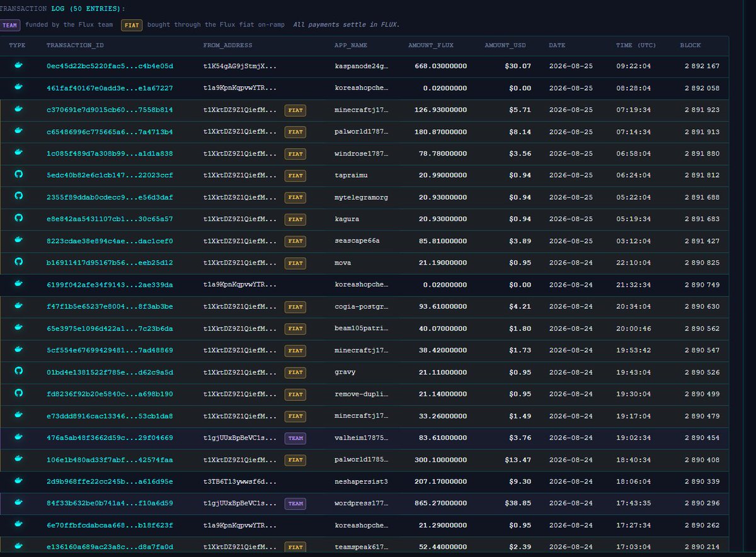Viewport: 756px width, 557px height.
Task: Open transaction 2d9b968ffe22cc245b...a616d95e
Action: click(x=110, y=481)
